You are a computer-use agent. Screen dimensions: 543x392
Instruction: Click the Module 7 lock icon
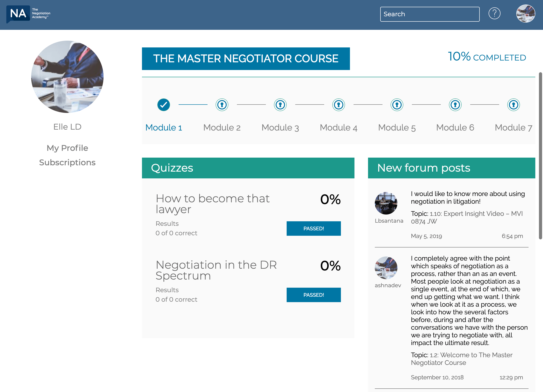coord(514,105)
